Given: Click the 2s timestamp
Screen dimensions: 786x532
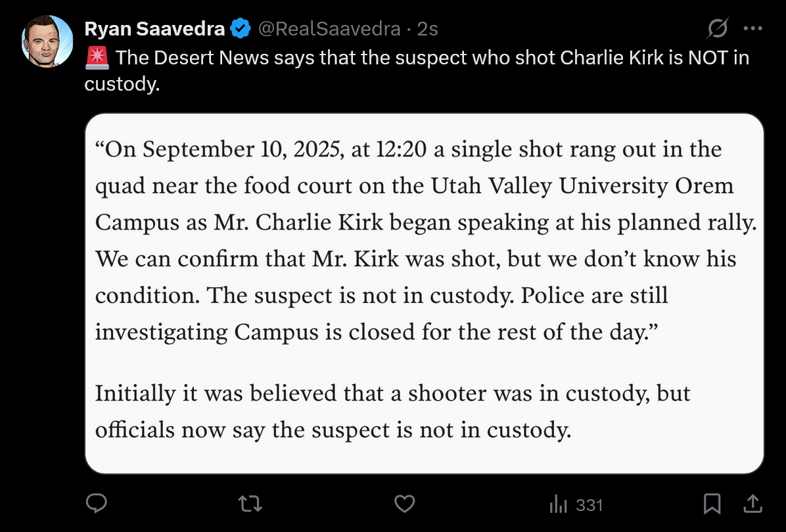Looking at the screenshot, I should [428, 28].
